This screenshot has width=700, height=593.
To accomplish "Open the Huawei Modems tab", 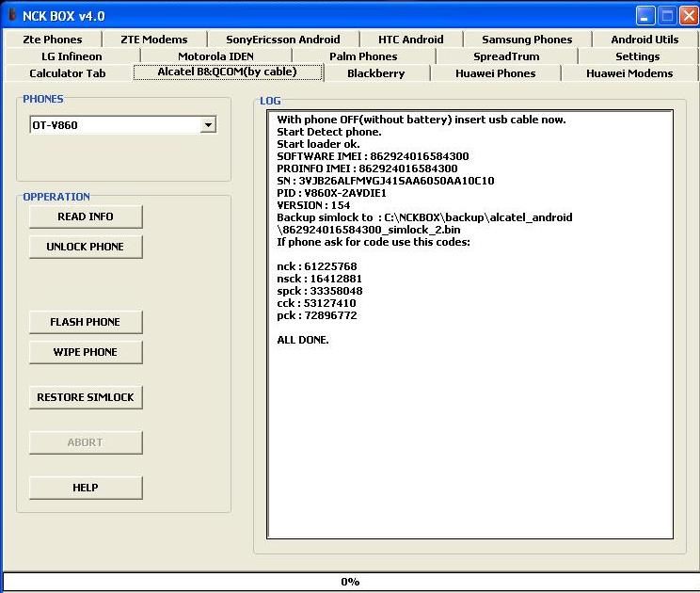I will 629,73.
